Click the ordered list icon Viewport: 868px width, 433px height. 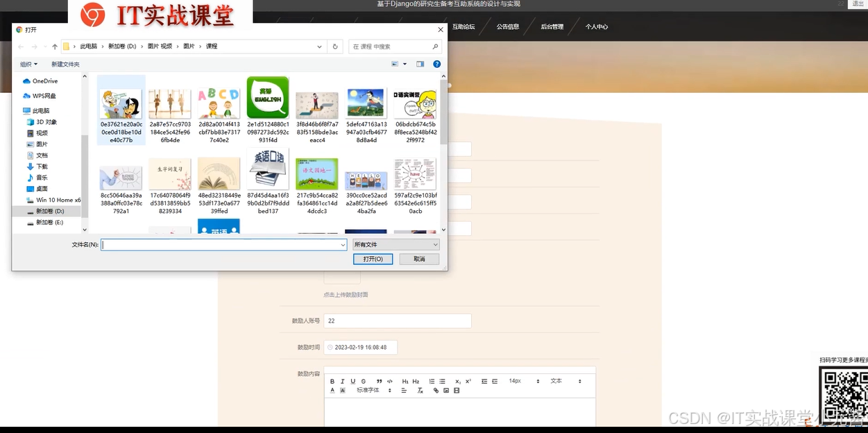click(x=431, y=381)
